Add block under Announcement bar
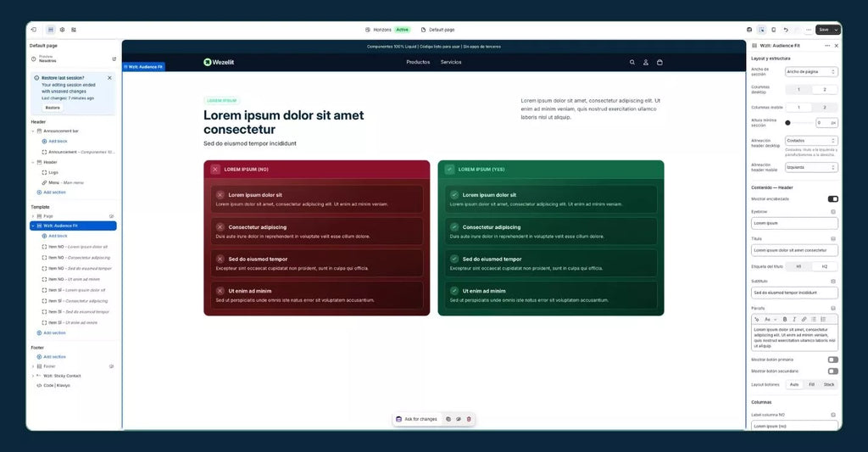Image resolution: width=868 pixels, height=452 pixels. pos(55,142)
